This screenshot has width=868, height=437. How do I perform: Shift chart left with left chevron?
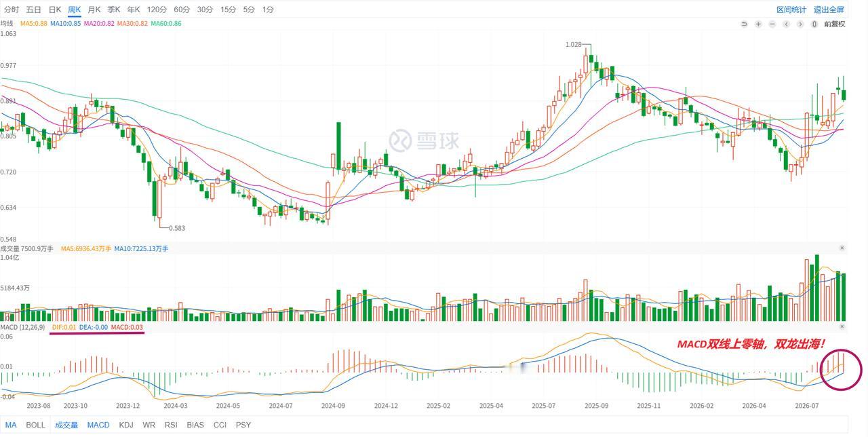coord(787,24)
